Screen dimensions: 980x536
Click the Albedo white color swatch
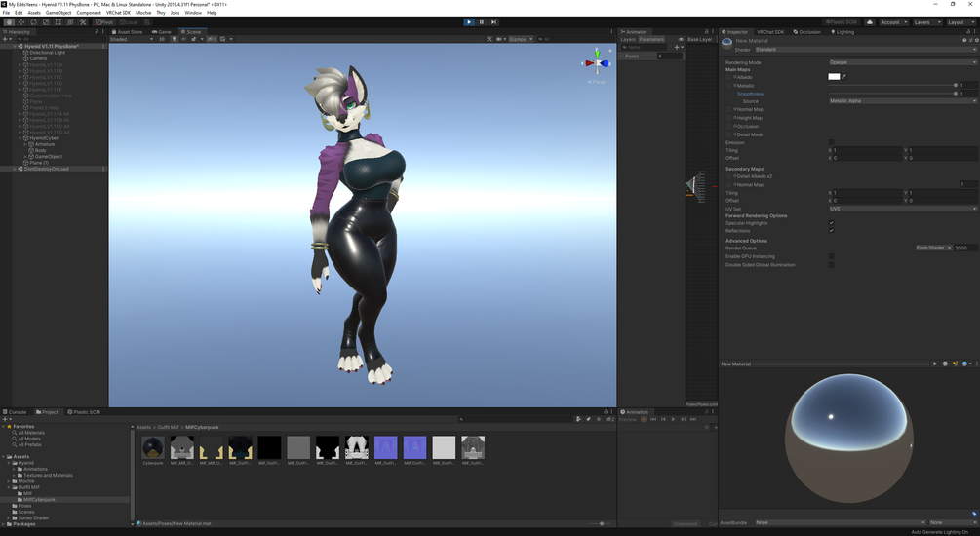(x=834, y=76)
